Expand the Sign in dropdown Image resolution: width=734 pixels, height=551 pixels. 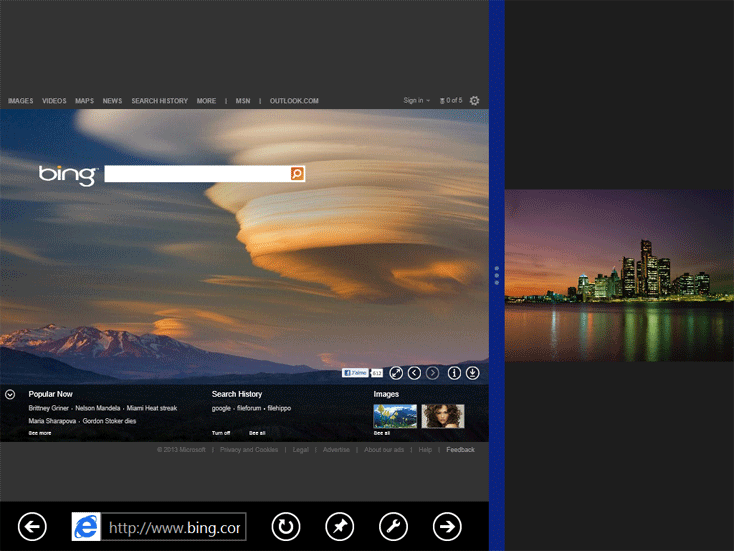coord(416,101)
